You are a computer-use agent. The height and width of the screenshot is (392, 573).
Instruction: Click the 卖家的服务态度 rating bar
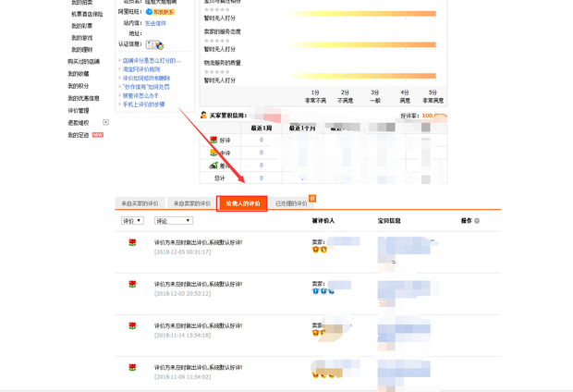click(x=361, y=45)
